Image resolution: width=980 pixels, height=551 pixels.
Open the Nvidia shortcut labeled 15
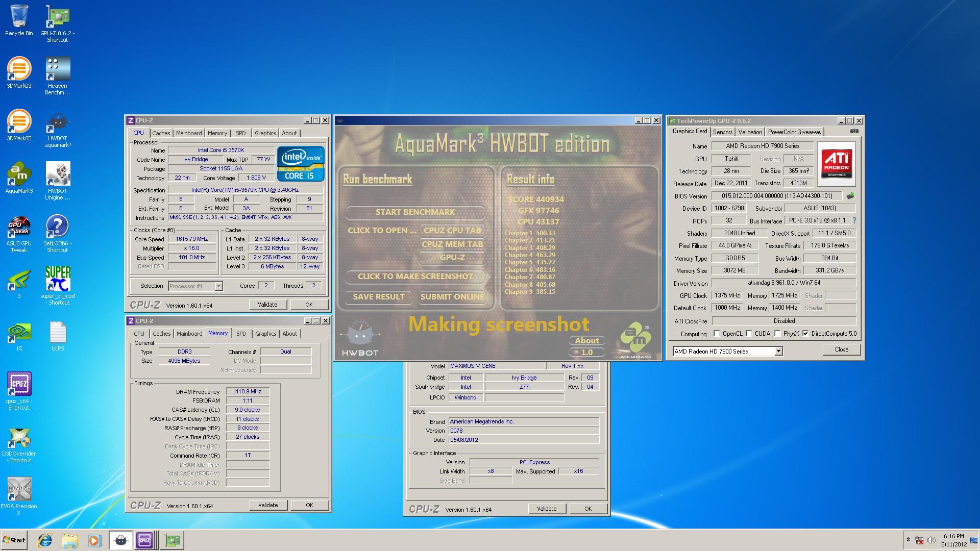tap(19, 336)
